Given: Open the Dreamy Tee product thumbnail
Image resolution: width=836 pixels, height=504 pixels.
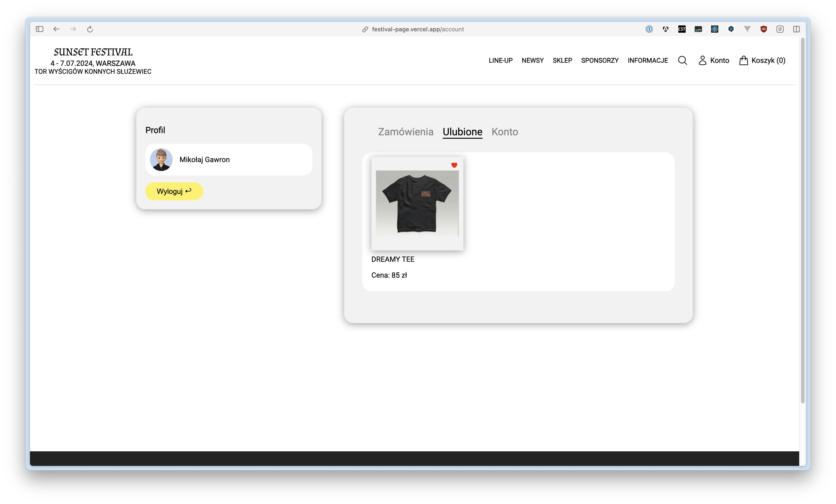Looking at the screenshot, I should (417, 203).
